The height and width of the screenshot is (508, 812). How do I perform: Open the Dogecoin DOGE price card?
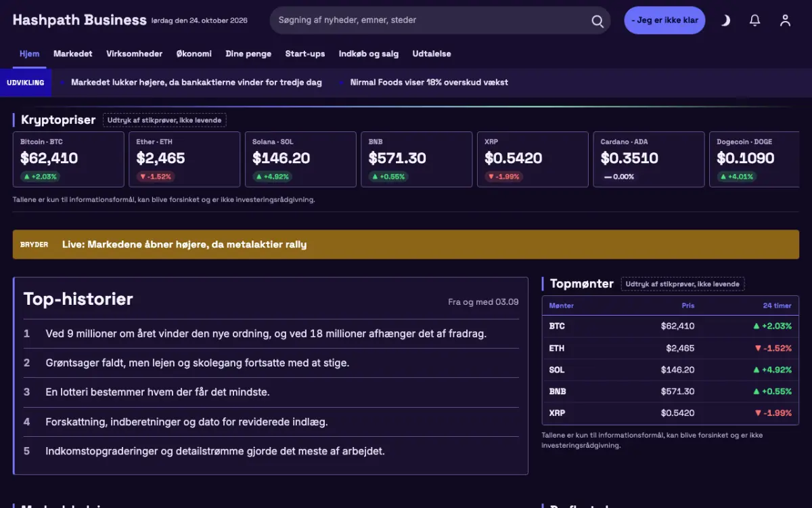[x=754, y=159]
